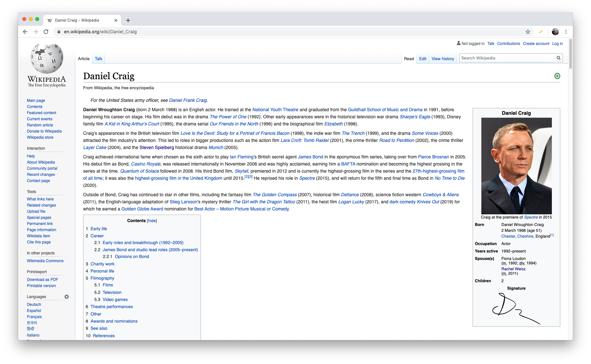Viewport: 591px width, 364px height.
Task: Click the address bar URL
Action: (100, 32)
